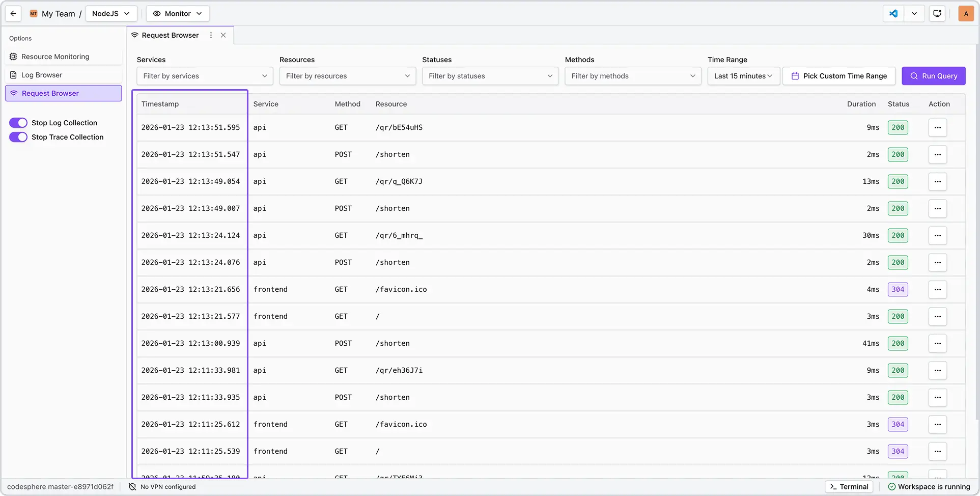Expand the Filter by services dropdown

[x=205, y=76]
